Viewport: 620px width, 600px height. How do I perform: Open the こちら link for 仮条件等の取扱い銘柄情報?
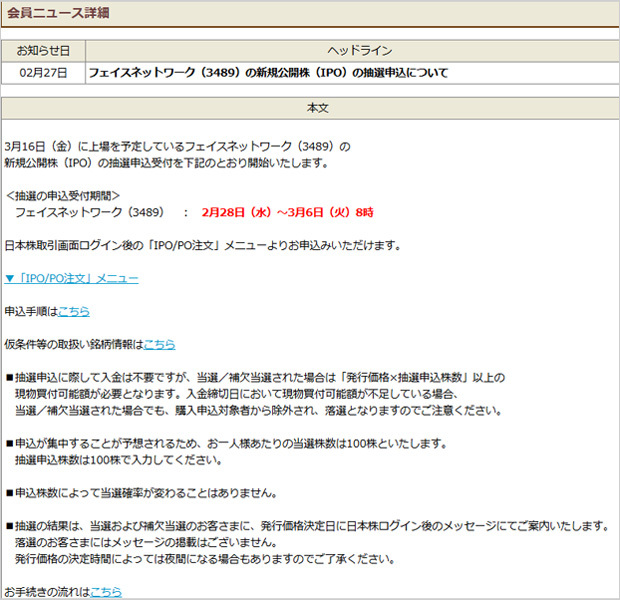159,344
